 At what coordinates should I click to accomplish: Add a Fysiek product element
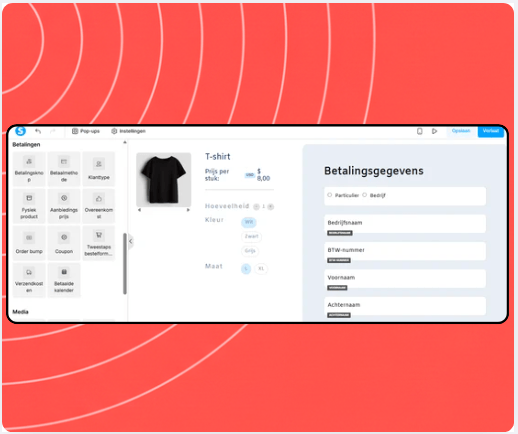point(29,206)
